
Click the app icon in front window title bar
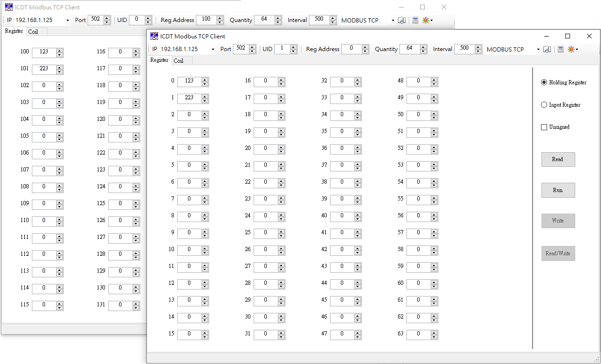click(154, 36)
